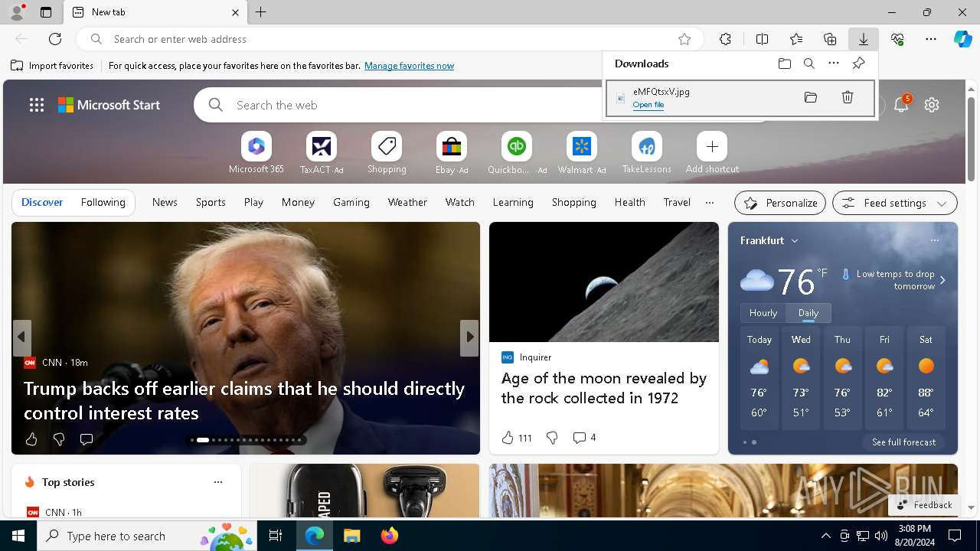Open Collections icon in toolbar
Image resolution: width=980 pixels, height=551 pixels.
(830, 39)
